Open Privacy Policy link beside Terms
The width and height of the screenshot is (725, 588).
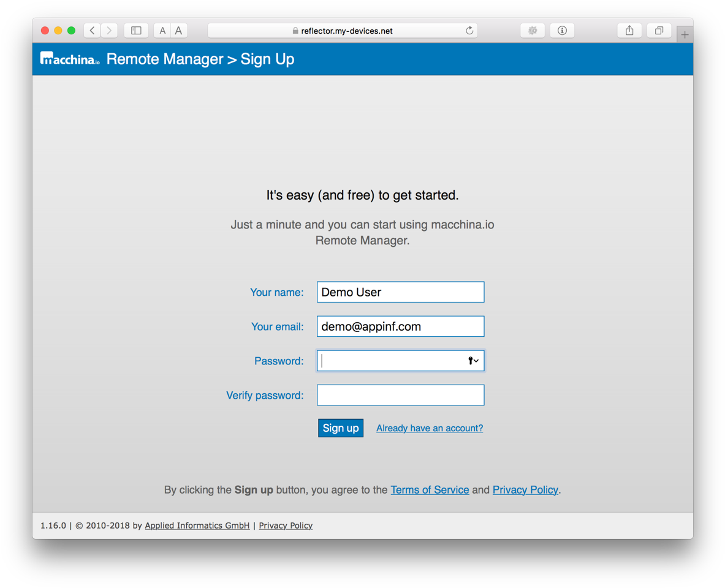525,489
